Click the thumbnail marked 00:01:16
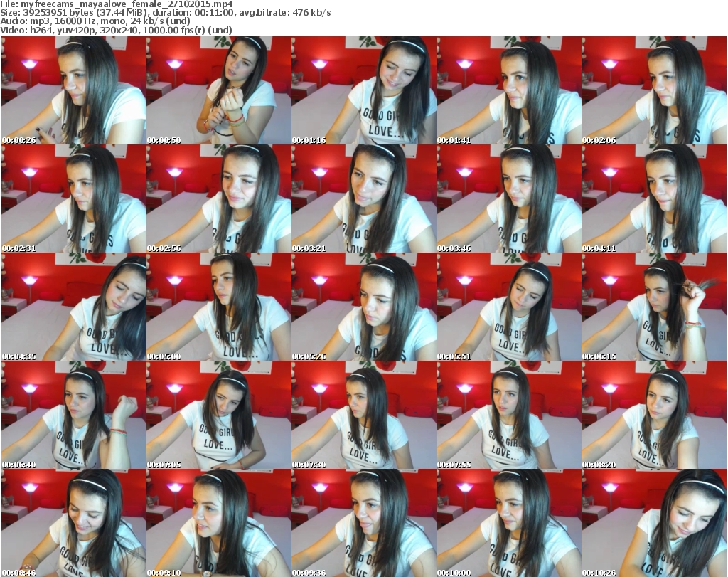The height and width of the screenshot is (577, 728). 364,90
